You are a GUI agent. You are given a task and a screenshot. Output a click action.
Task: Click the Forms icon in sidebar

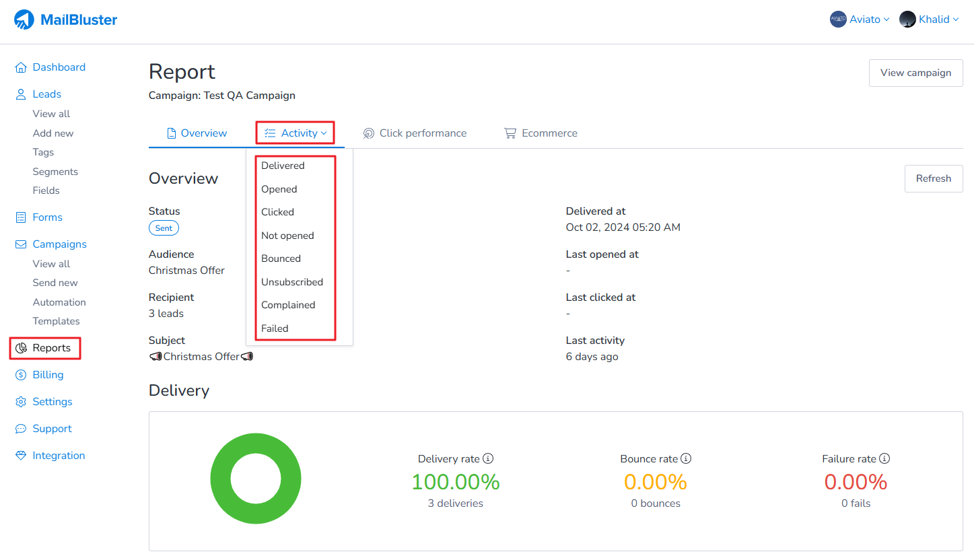coord(21,217)
